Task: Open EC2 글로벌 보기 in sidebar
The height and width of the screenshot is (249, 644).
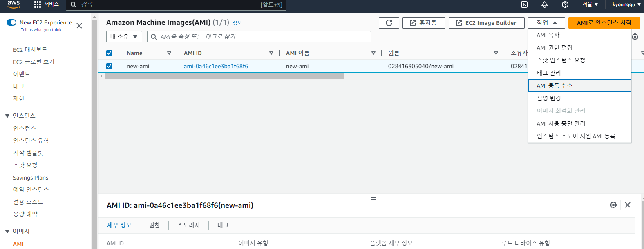Action: [x=34, y=62]
